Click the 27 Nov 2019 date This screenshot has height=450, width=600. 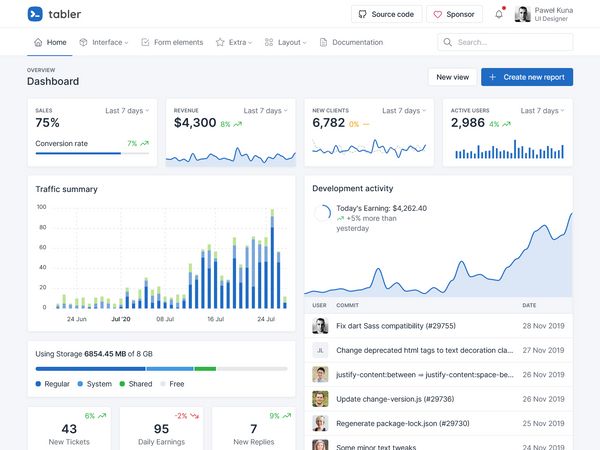coord(543,351)
